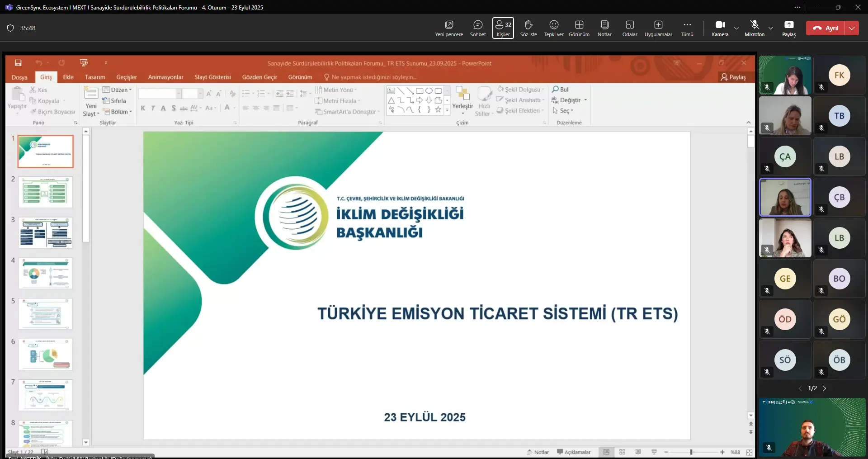This screenshot has width=868, height=459.
Task: Switch to slide sorter view icon
Action: (622, 452)
